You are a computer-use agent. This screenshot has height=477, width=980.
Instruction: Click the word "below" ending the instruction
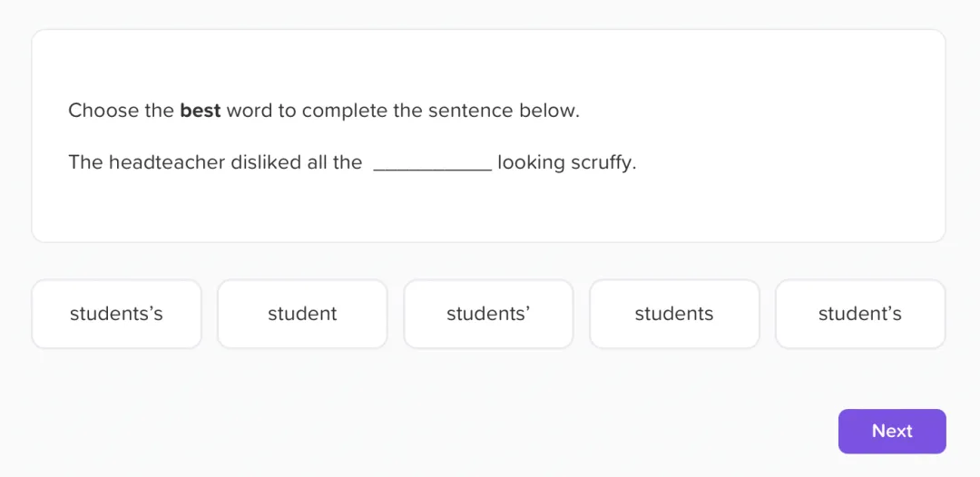(x=547, y=111)
